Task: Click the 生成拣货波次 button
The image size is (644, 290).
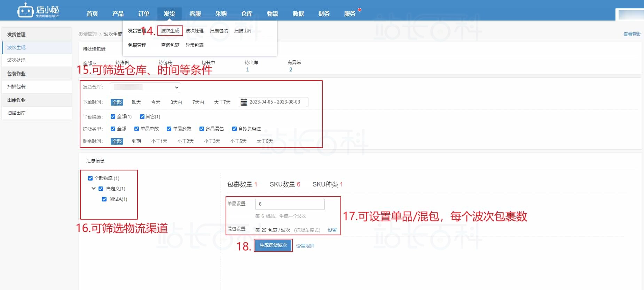Action: coord(273,245)
